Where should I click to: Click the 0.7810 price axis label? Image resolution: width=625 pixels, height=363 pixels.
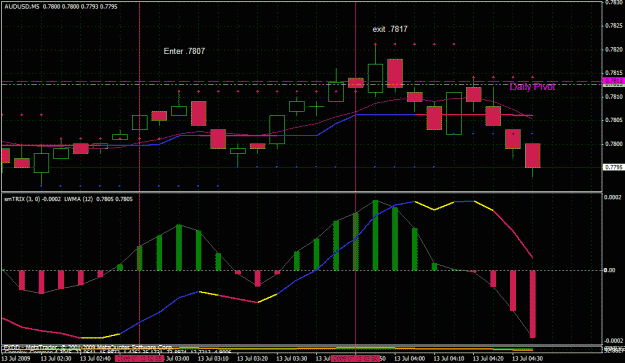click(x=614, y=96)
